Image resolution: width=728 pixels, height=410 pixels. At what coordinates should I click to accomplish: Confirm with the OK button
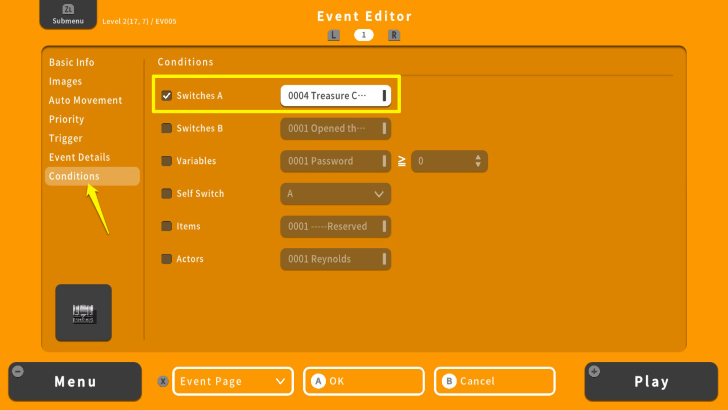click(364, 381)
